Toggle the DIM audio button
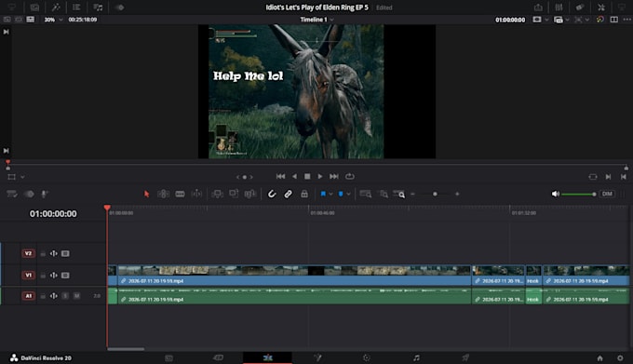The width and height of the screenshot is (633, 364). 607,195
